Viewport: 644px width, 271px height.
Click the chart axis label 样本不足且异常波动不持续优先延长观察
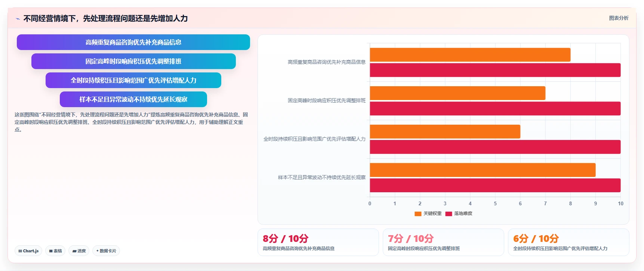[x=322, y=177]
